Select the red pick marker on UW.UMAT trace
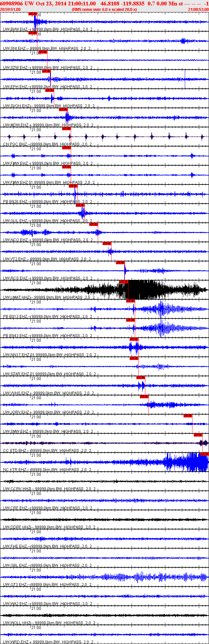The height and width of the screenshot is (644, 209). coord(124,282)
